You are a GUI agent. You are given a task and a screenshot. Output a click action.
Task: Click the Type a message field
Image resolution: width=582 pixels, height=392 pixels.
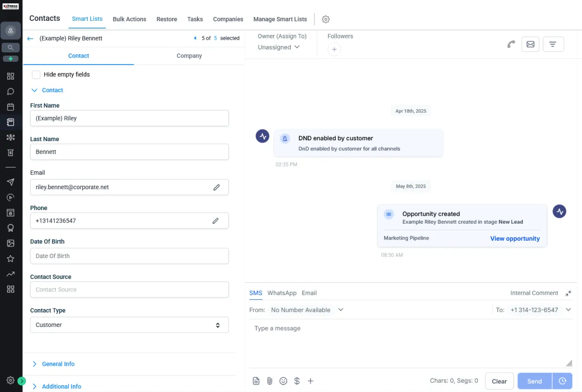point(407,340)
